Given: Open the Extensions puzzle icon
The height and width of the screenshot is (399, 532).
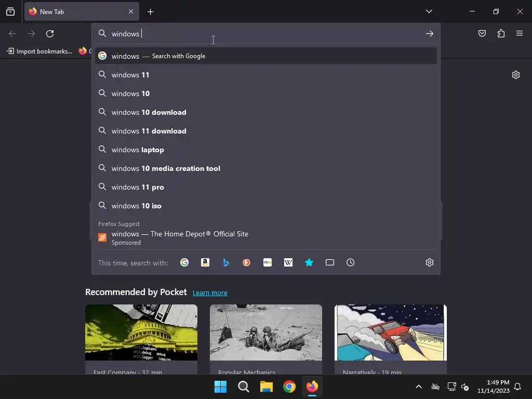Looking at the screenshot, I should pos(501,33).
